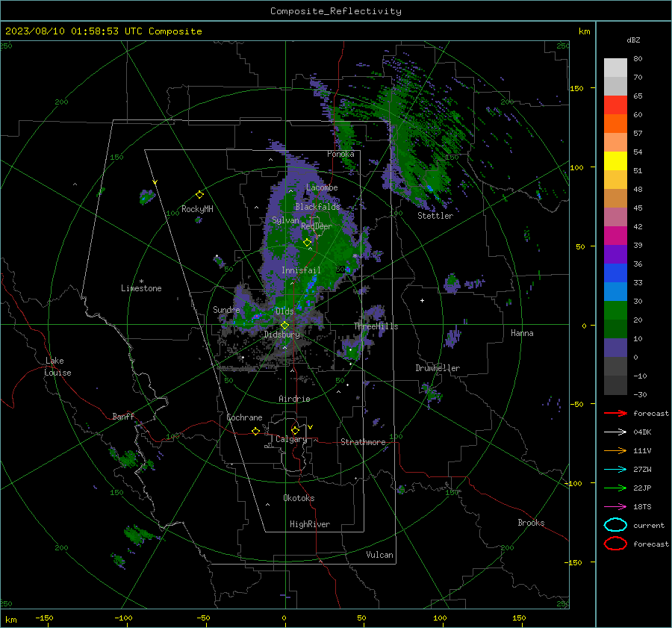672x628 pixels.
Task: Click the red forecast ellipse icon
Action: click(615, 544)
